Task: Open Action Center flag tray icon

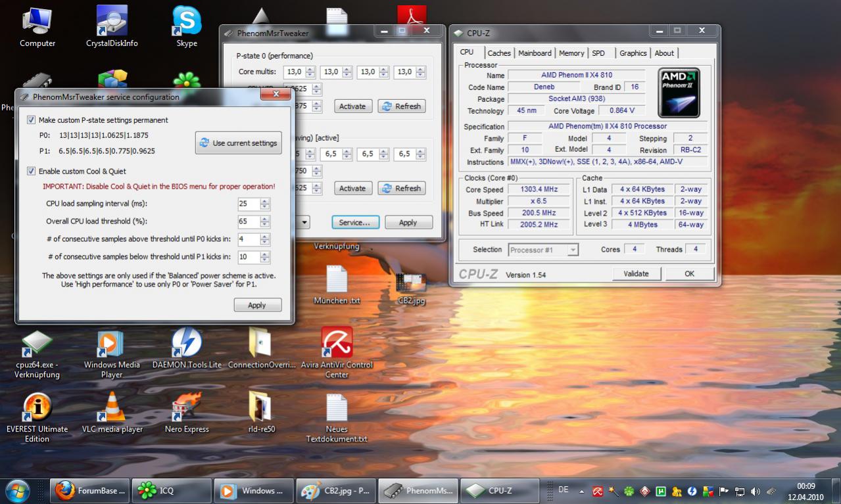Action: click(x=724, y=492)
